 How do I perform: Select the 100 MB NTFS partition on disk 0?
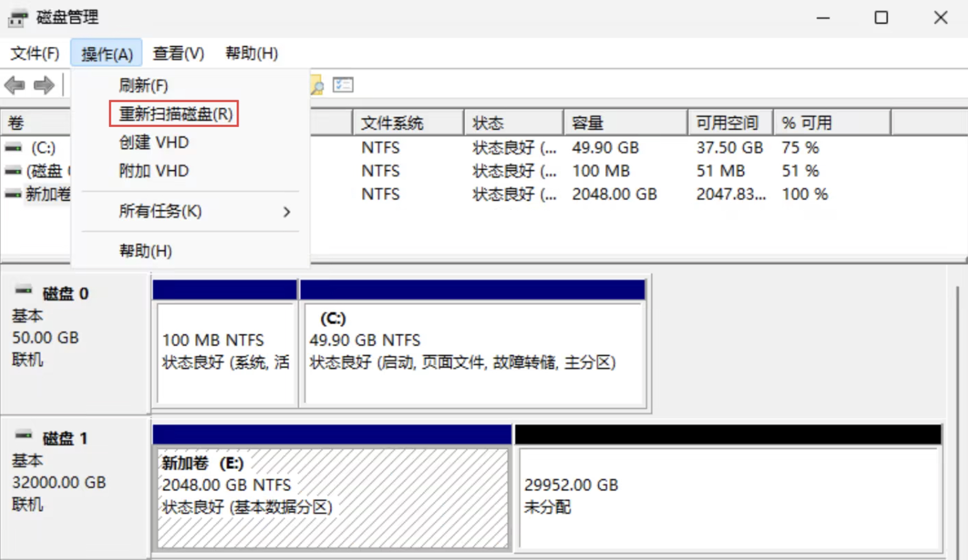(226, 353)
